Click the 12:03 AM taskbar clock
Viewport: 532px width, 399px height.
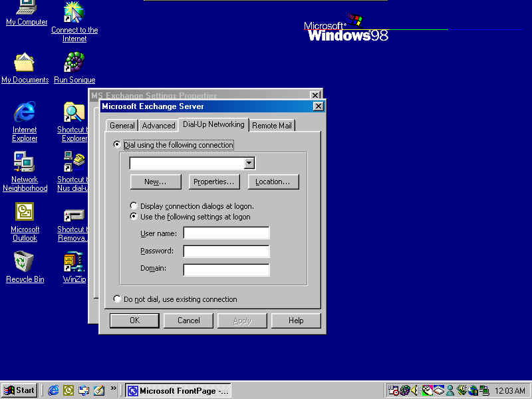[509, 391]
